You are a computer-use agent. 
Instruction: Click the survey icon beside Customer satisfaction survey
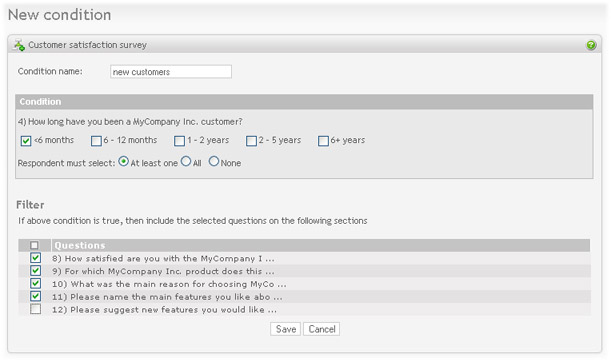click(19, 45)
